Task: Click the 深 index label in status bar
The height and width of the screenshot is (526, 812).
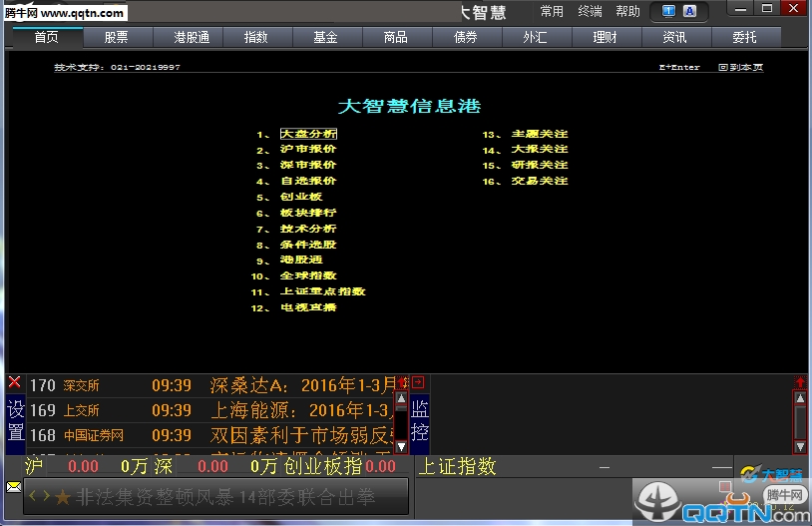Action: (163, 466)
